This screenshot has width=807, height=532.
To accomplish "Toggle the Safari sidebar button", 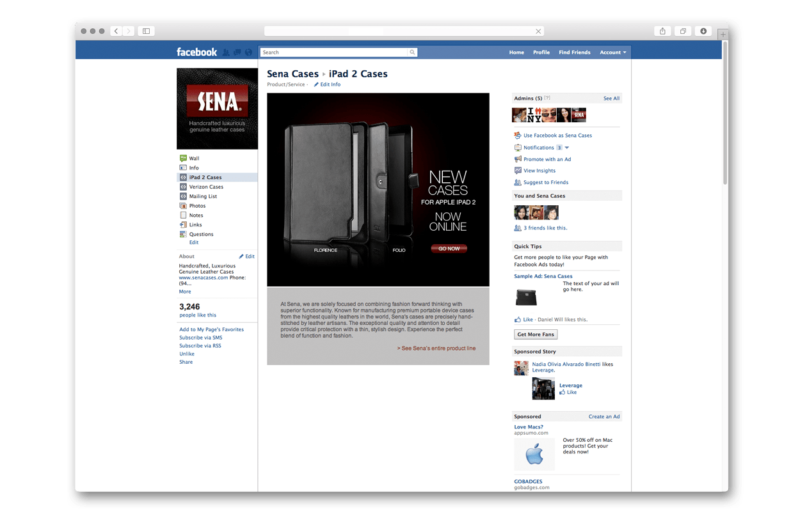I will [x=147, y=31].
